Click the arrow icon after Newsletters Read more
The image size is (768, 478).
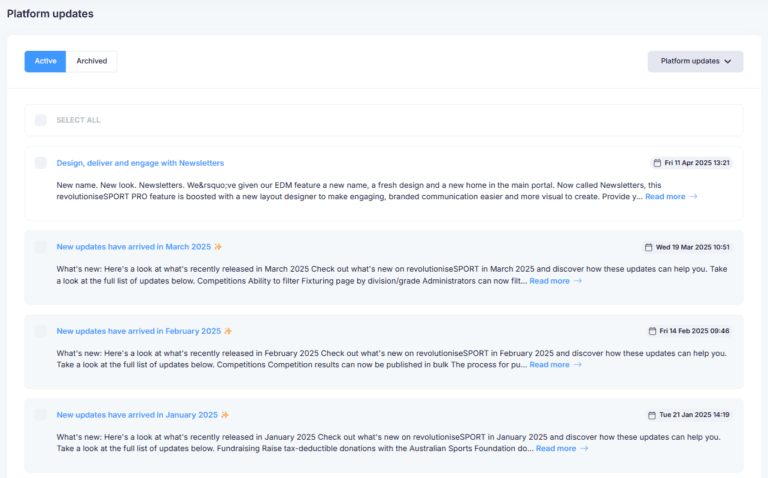click(694, 197)
